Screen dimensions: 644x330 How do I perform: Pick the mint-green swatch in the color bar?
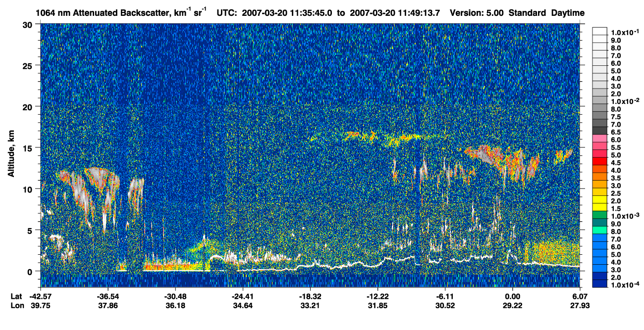(x=600, y=231)
